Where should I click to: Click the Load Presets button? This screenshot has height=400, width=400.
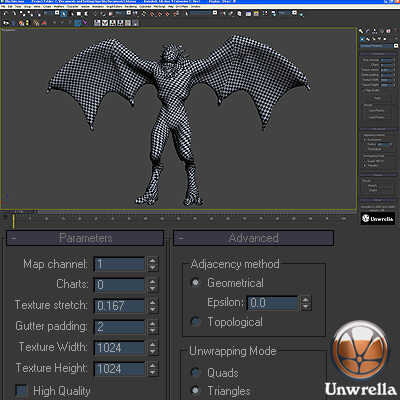click(377, 117)
